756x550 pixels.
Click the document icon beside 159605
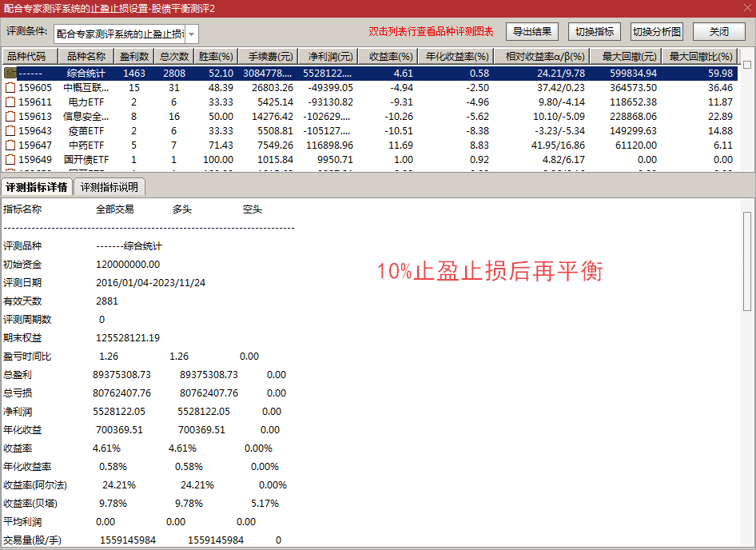[10, 88]
